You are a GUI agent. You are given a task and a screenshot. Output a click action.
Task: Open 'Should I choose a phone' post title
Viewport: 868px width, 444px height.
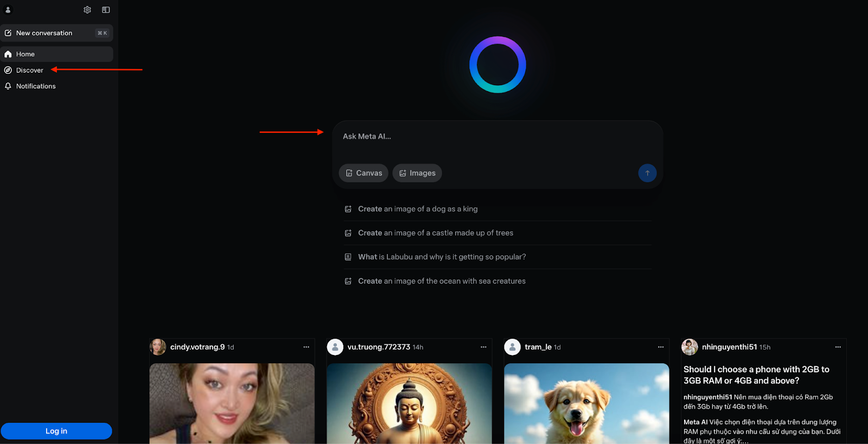pos(756,375)
